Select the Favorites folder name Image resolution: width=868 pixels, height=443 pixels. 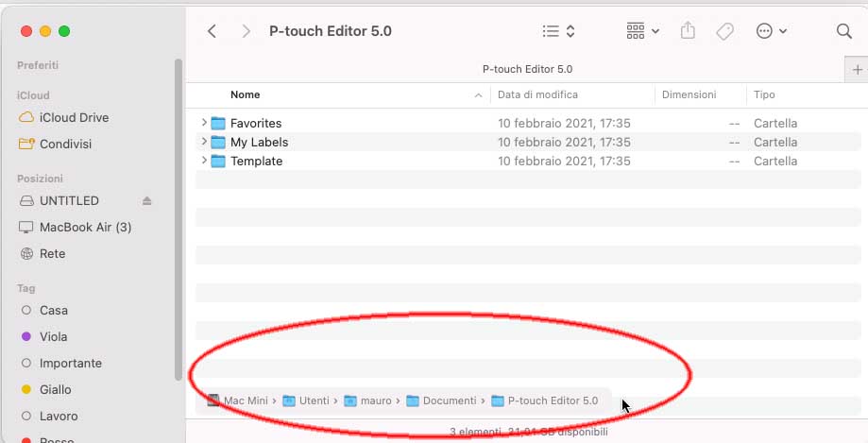256,123
